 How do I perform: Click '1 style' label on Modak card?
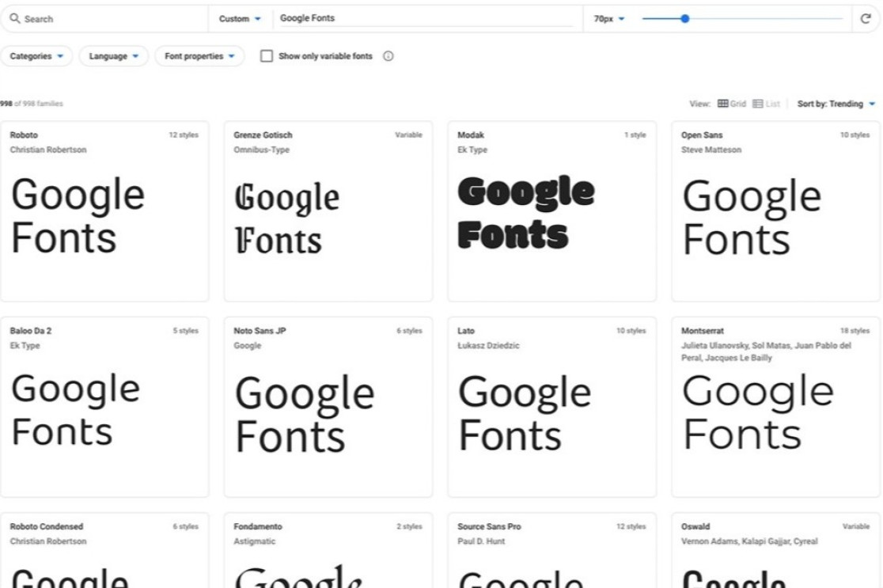pos(635,135)
